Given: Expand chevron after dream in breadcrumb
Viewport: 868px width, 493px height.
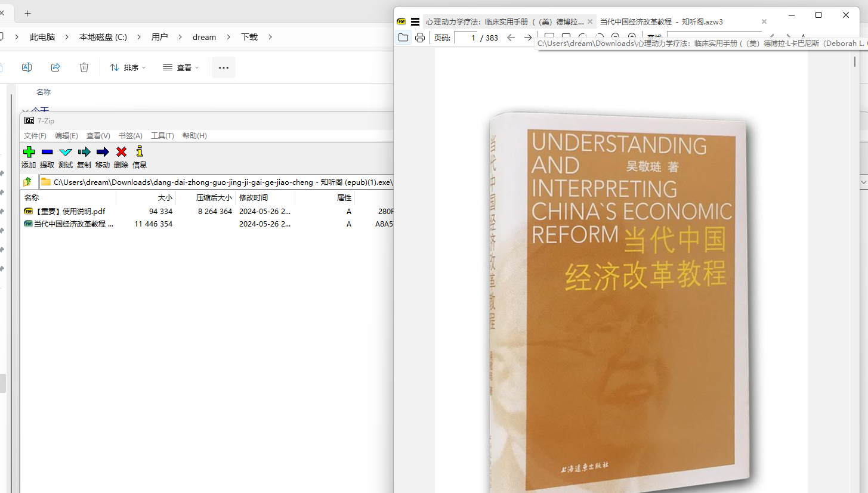Looking at the screenshot, I should [228, 37].
